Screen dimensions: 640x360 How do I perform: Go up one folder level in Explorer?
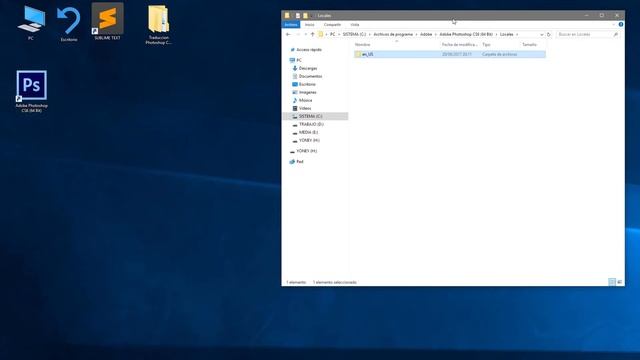(x=312, y=34)
